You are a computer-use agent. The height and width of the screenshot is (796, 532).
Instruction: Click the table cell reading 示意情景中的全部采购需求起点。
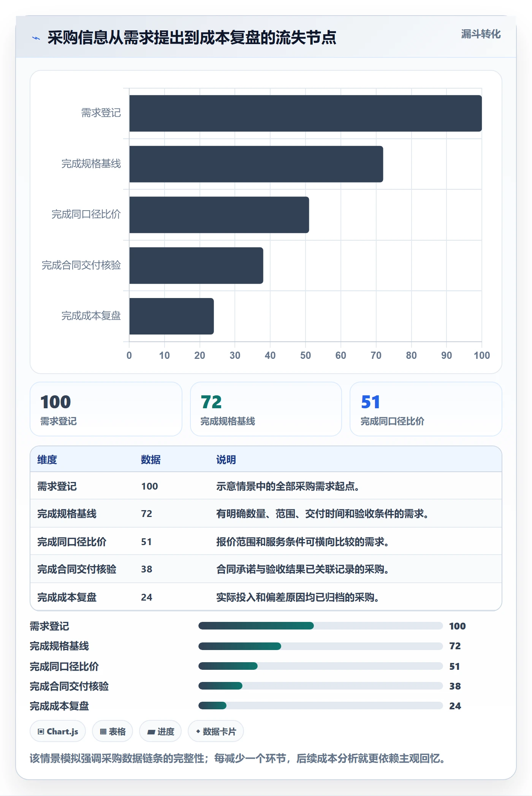coord(288,486)
